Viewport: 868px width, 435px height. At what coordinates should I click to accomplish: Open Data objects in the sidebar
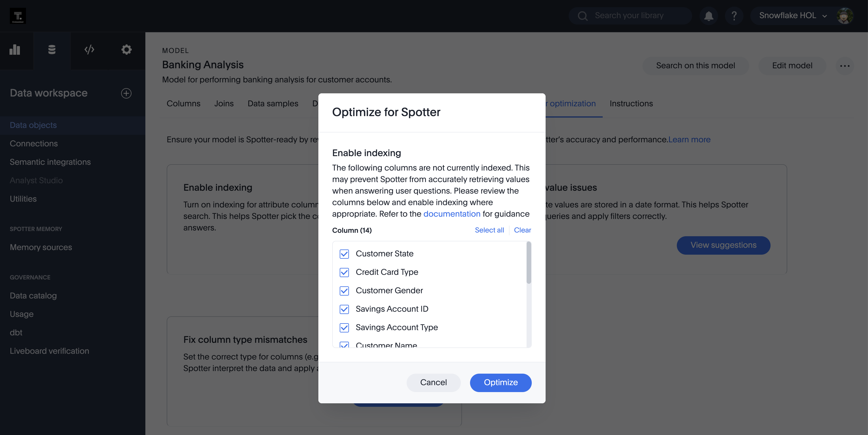(x=72, y=125)
